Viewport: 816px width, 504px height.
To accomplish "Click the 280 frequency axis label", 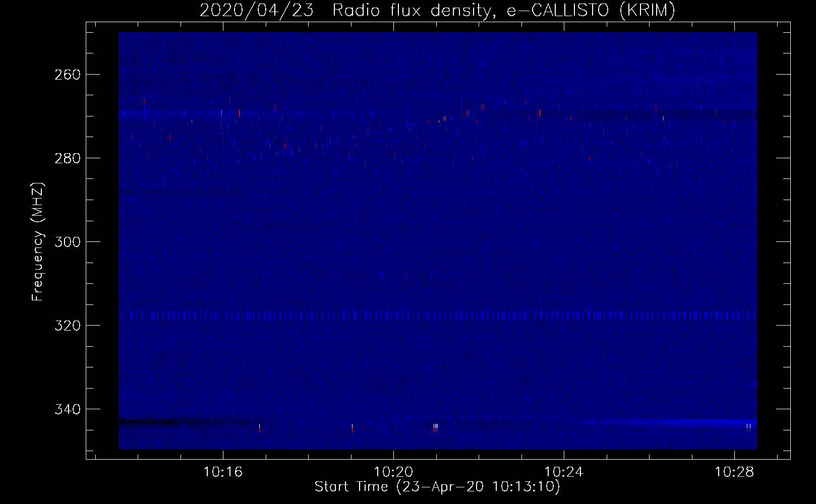I will pyautogui.click(x=67, y=159).
